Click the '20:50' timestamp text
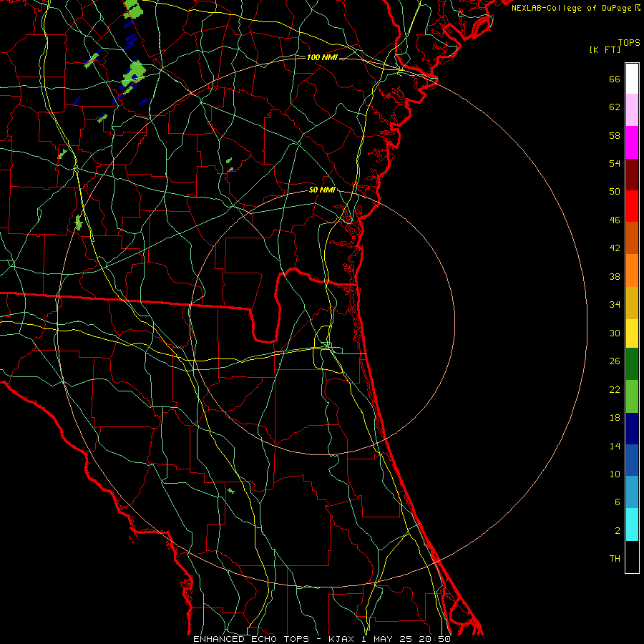The width and height of the screenshot is (644, 644). tap(434, 639)
